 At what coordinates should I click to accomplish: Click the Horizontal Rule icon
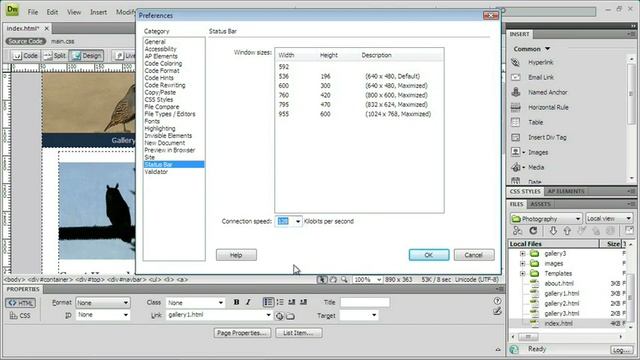click(516, 107)
